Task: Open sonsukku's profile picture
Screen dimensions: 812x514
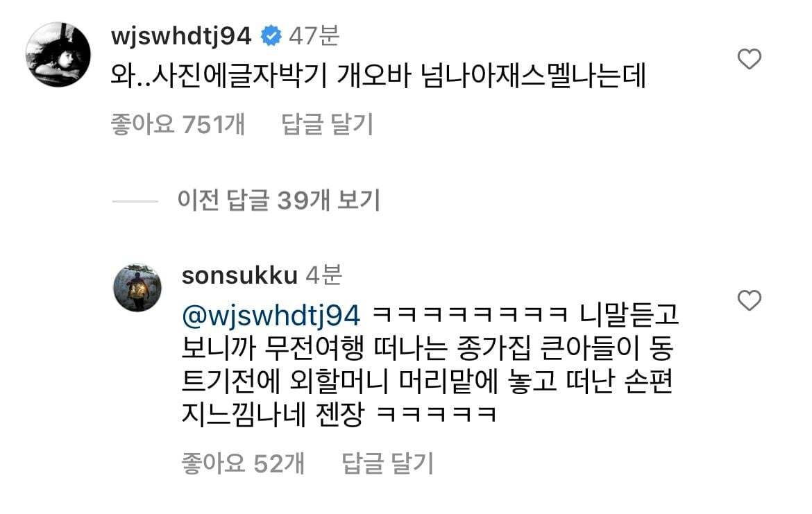Action: (137, 288)
